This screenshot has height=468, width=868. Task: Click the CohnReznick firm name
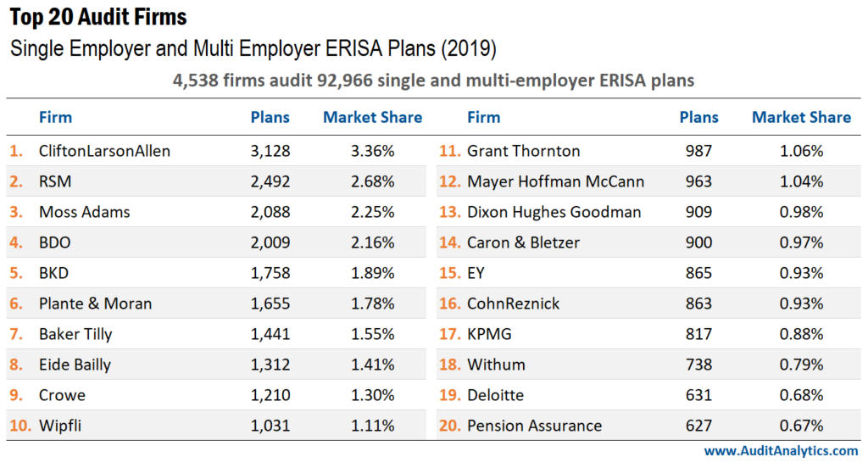[513, 304]
